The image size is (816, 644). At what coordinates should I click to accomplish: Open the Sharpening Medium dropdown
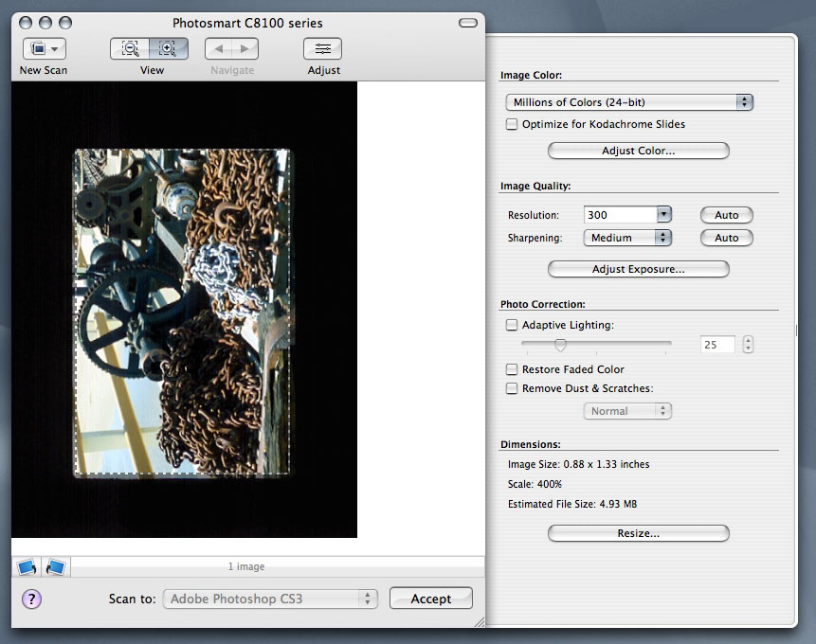tap(627, 238)
